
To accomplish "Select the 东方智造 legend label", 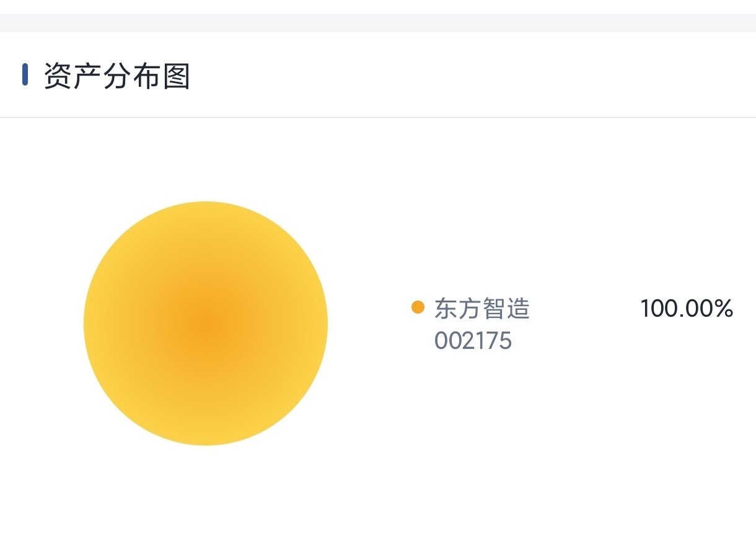I will [482, 308].
